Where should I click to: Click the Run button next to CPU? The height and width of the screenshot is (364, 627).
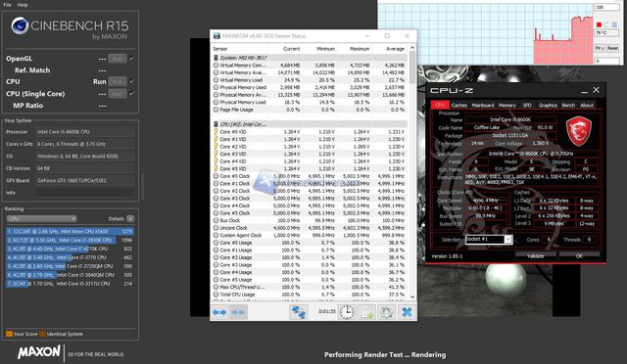(x=118, y=81)
